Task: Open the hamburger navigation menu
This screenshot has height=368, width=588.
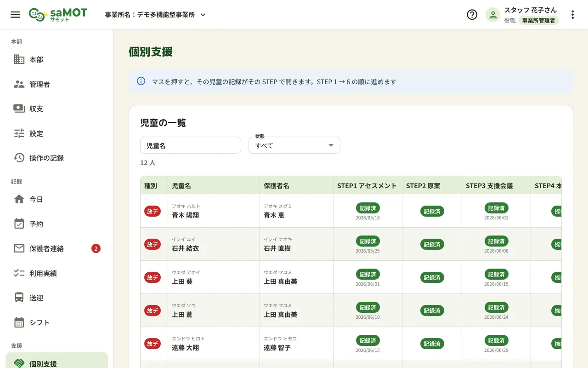Action: [16, 15]
